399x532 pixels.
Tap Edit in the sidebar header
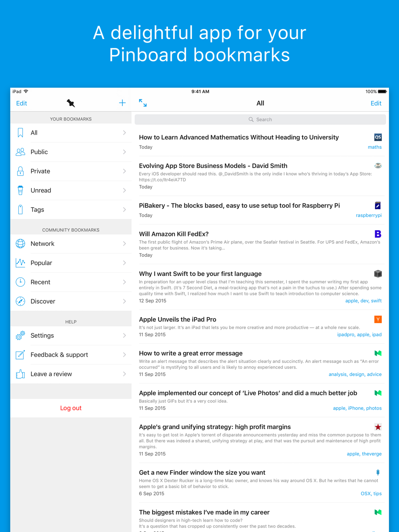22,103
